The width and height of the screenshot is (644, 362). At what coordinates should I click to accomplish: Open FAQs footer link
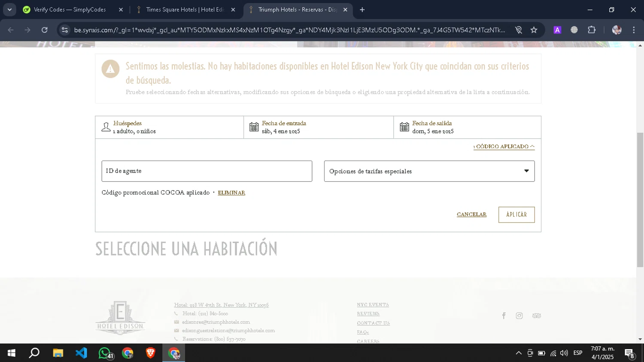pos(363,332)
